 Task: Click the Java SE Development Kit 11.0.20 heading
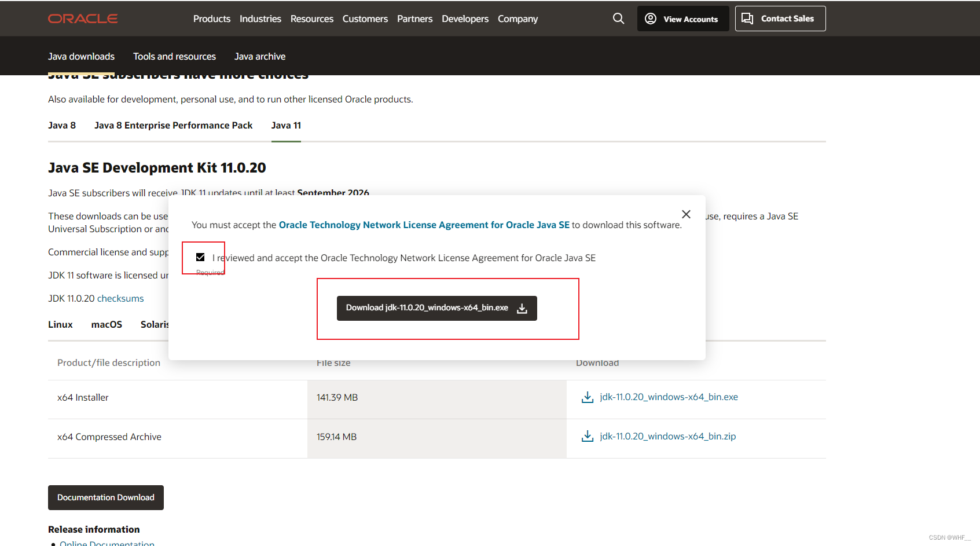(x=157, y=168)
